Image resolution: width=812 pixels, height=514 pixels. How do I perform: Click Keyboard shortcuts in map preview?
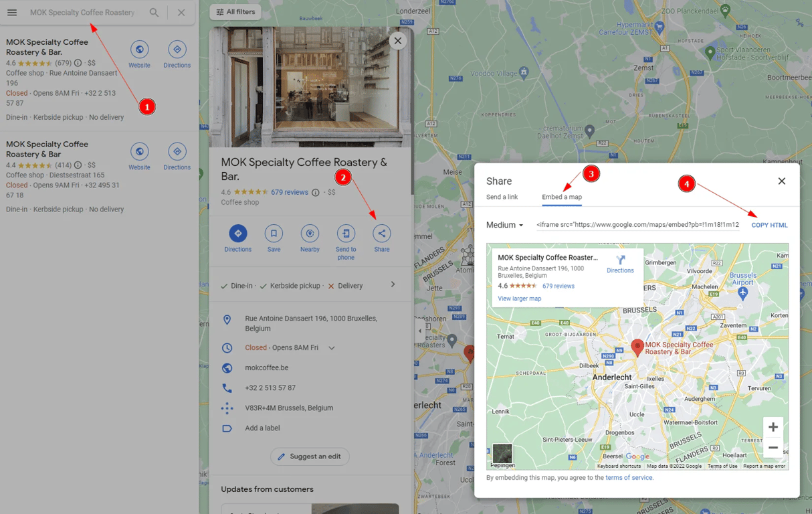[619, 466]
